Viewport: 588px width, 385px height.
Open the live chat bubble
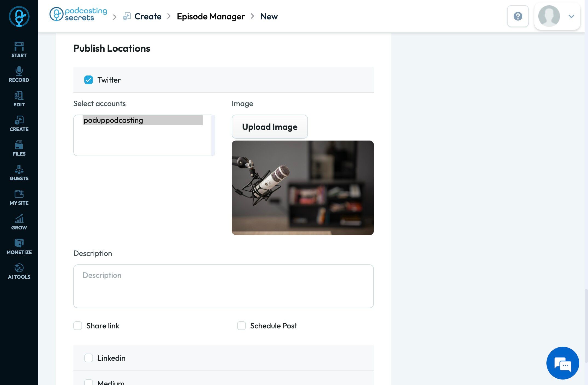click(563, 363)
